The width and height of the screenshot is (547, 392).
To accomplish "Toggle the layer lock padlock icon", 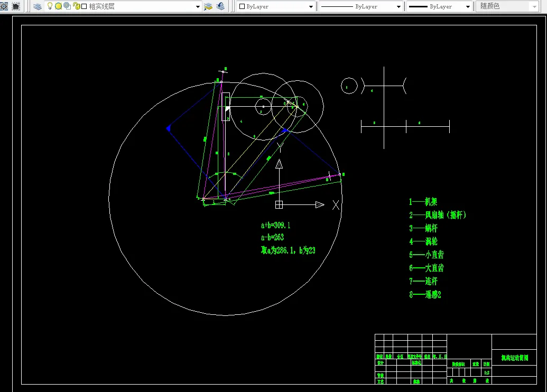I will coord(77,6).
